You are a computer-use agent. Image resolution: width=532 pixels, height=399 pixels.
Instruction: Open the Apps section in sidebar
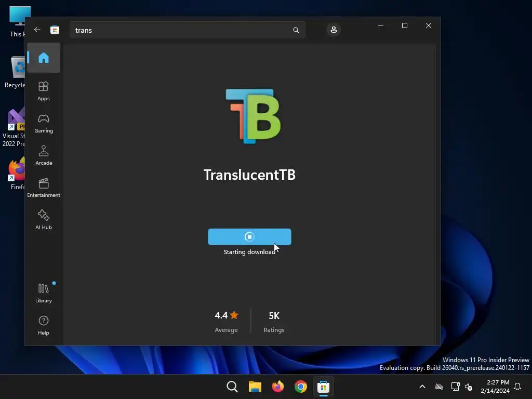[x=44, y=91]
